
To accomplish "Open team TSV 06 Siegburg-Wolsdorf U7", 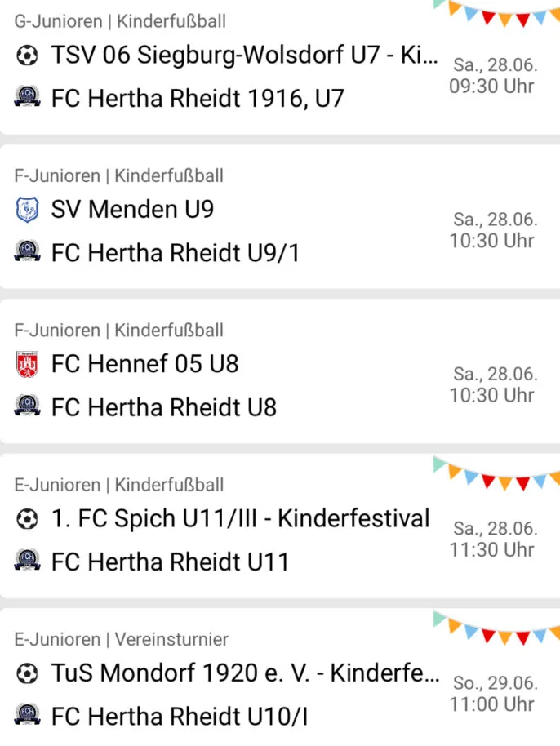I will point(245,56).
